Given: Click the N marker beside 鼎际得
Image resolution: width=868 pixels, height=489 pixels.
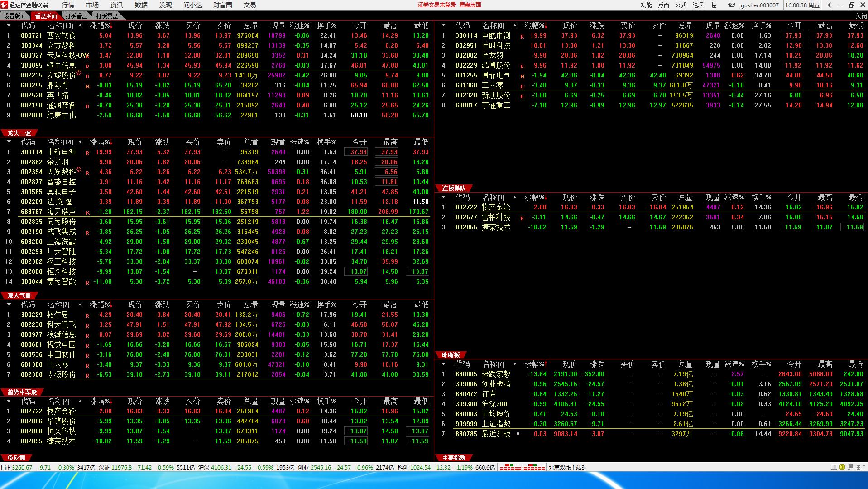Looking at the screenshot, I should tap(87, 87).
